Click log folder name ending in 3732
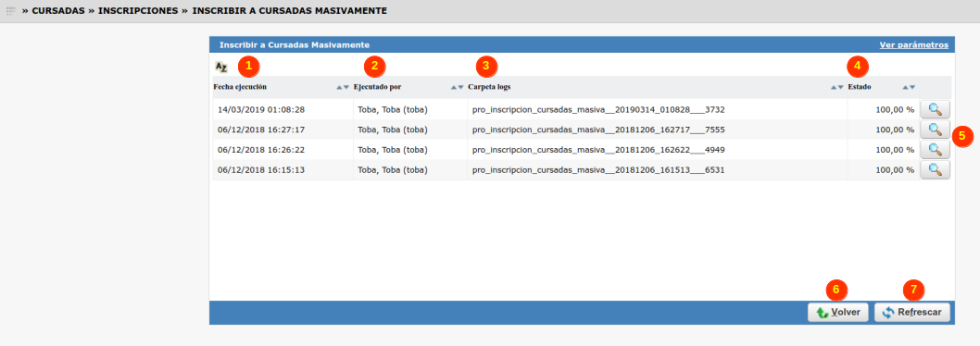980x346 pixels. 598,110
